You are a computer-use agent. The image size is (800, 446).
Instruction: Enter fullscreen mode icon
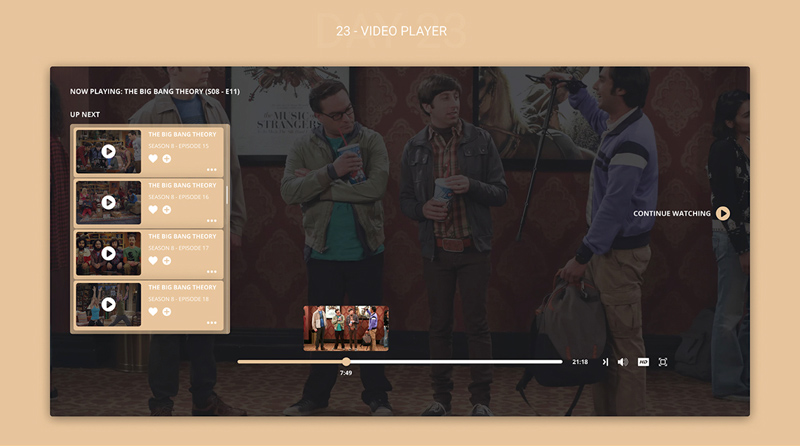(663, 362)
